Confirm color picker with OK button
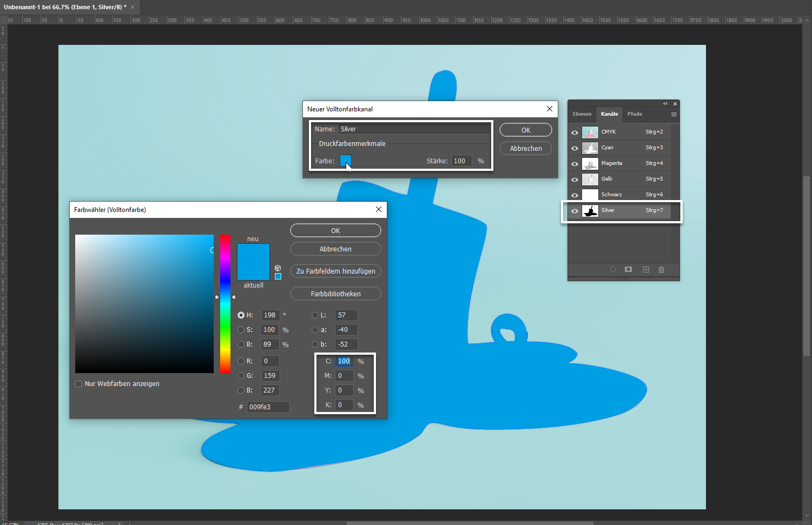Screen dimensions: 812x525 pos(335,230)
